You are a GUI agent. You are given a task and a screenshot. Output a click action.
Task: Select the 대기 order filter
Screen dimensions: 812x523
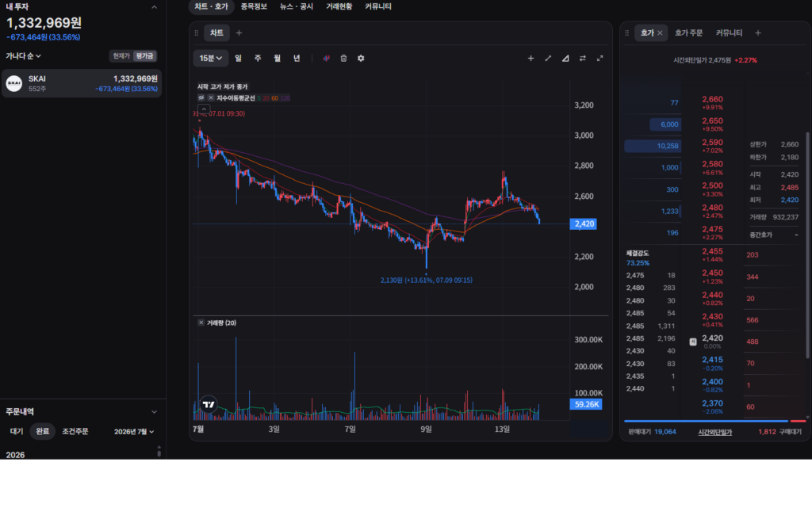17,431
